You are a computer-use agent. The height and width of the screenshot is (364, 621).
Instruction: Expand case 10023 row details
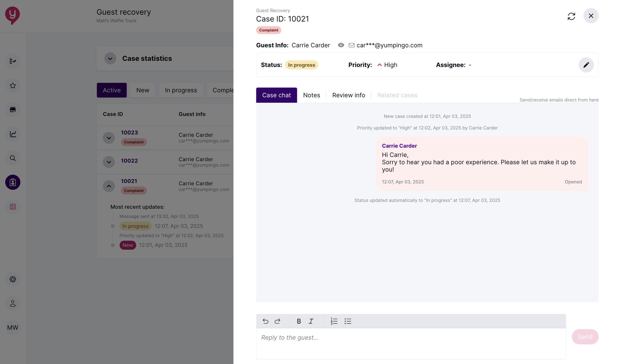point(109,138)
